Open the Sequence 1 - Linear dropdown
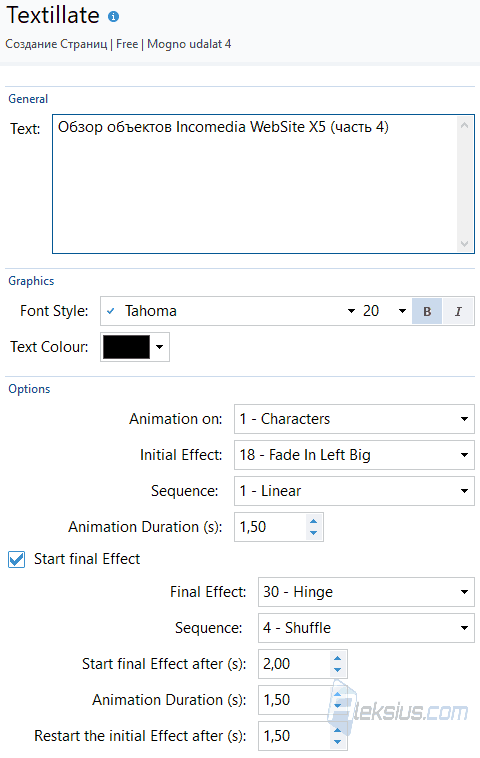This screenshot has width=480, height=758. tap(354, 491)
